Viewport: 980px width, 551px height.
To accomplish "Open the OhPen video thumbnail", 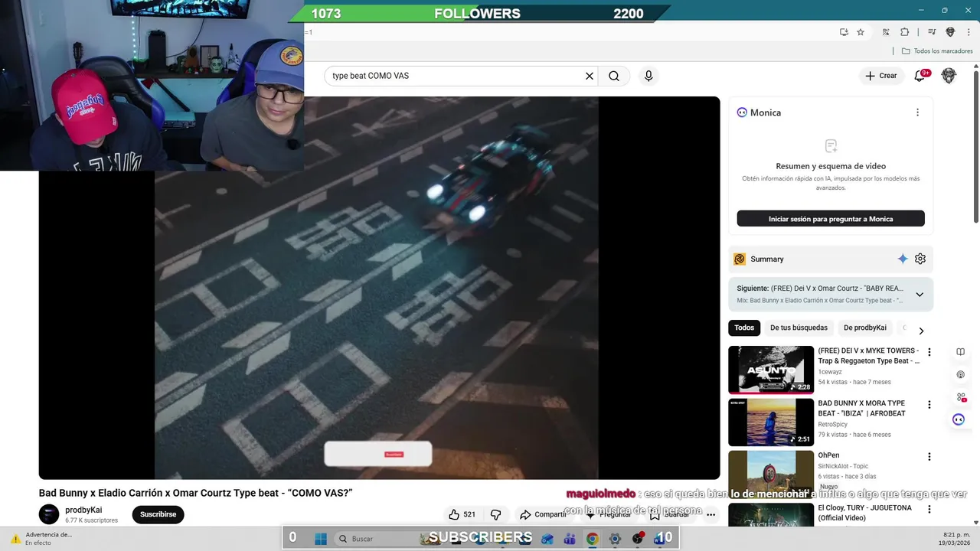I will tap(771, 474).
